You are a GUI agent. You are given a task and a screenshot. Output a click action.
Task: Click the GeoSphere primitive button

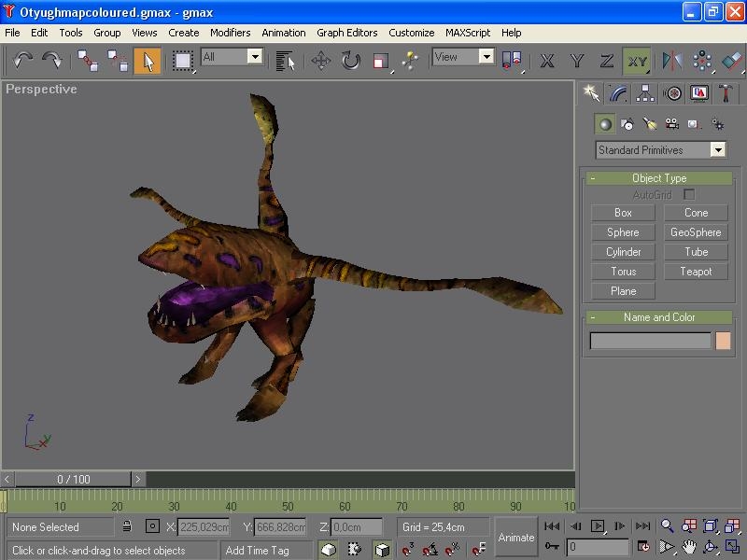pyautogui.click(x=696, y=232)
